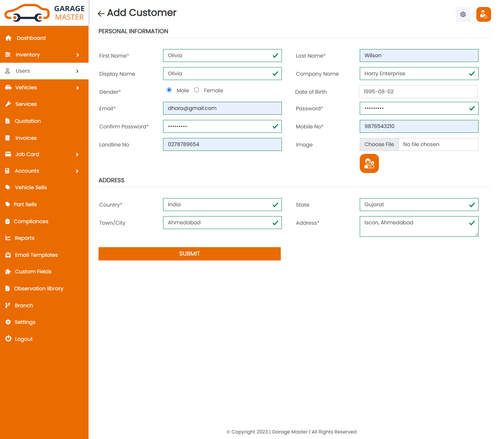This screenshot has height=439, width=504.
Task: Click the back arrow beside Add Customer
Action: (x=101, y=14)
